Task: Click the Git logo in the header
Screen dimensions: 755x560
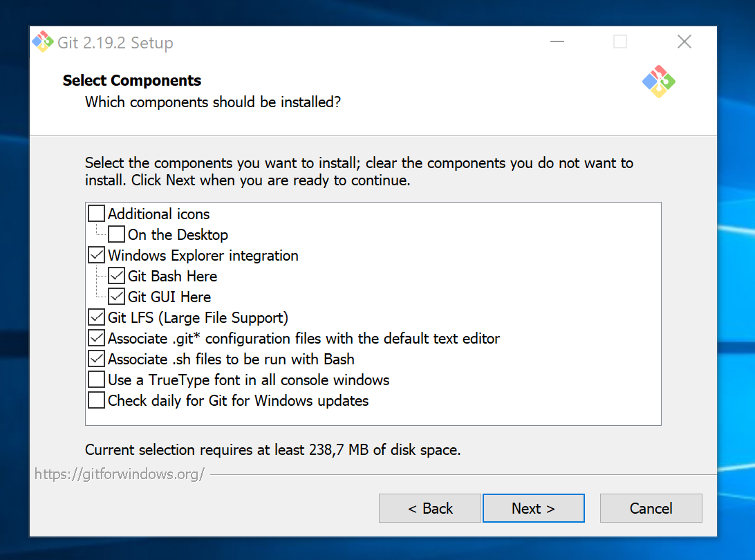Action: [659, 82]
